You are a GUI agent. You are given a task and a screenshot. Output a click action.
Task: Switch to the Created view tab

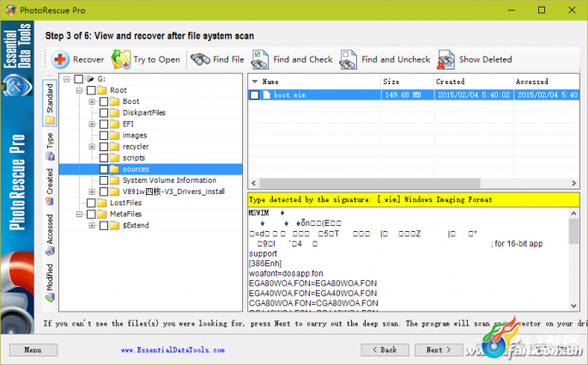pyautogui.click(x=50, y=187)
